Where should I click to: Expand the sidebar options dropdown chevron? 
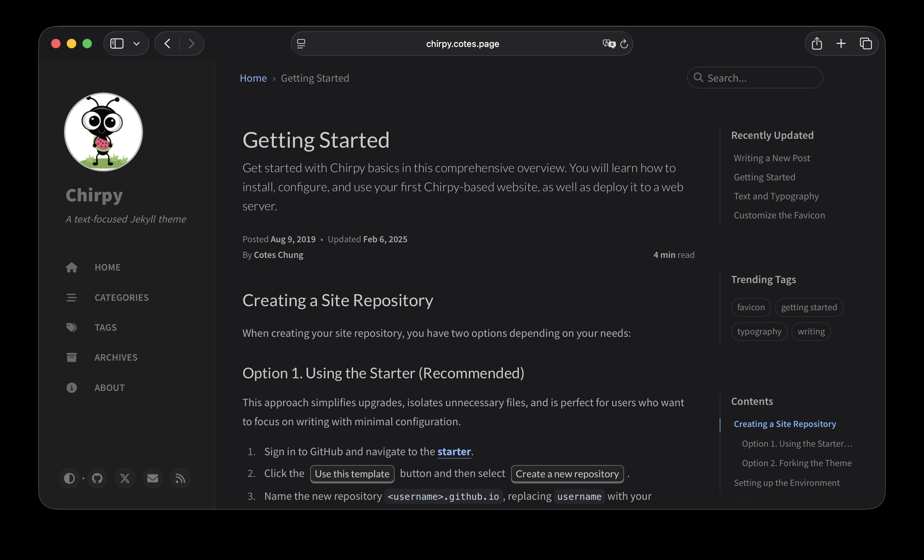click(137, 44)
